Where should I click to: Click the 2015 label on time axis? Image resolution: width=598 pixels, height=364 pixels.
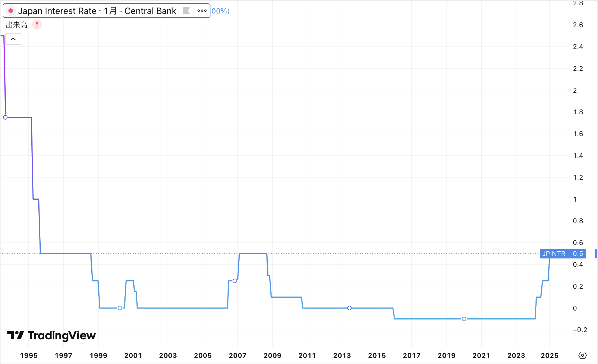tap(377, 356)
